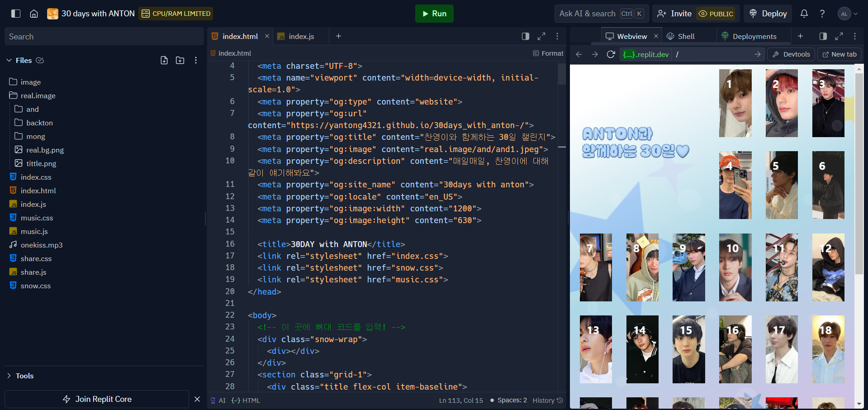The image size is (868, 410).
Task: Maximize the editor pane
Action: click(541, 36)
